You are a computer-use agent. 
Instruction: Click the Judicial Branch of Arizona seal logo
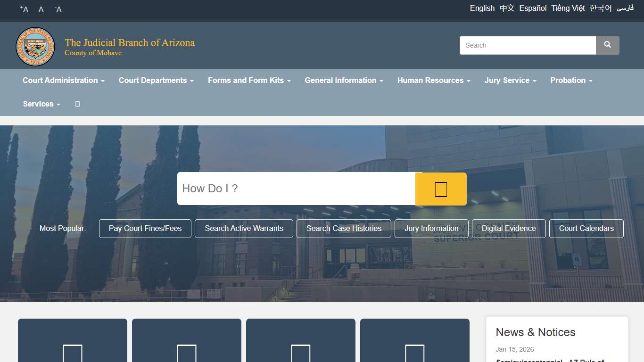(35, 46)
